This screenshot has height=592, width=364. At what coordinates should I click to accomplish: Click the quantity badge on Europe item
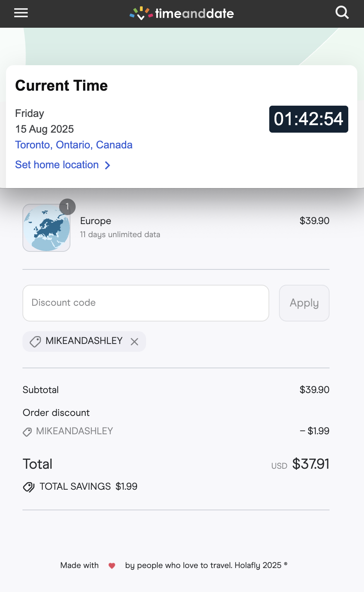67,206
